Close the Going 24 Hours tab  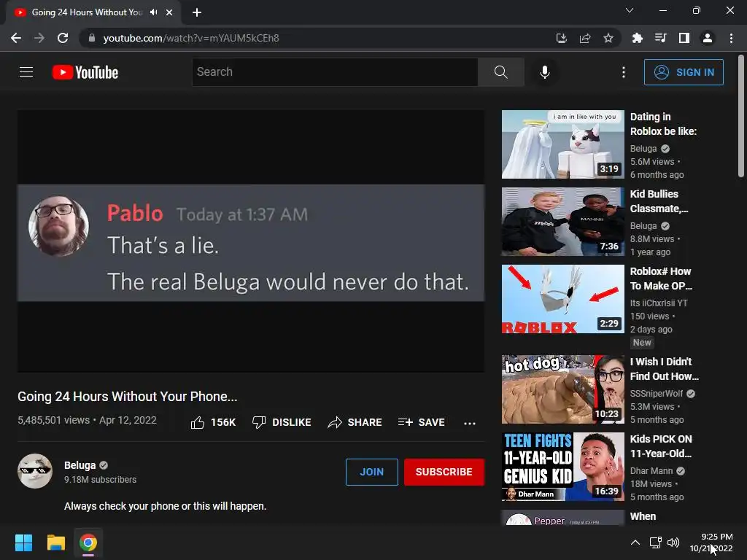169,12
